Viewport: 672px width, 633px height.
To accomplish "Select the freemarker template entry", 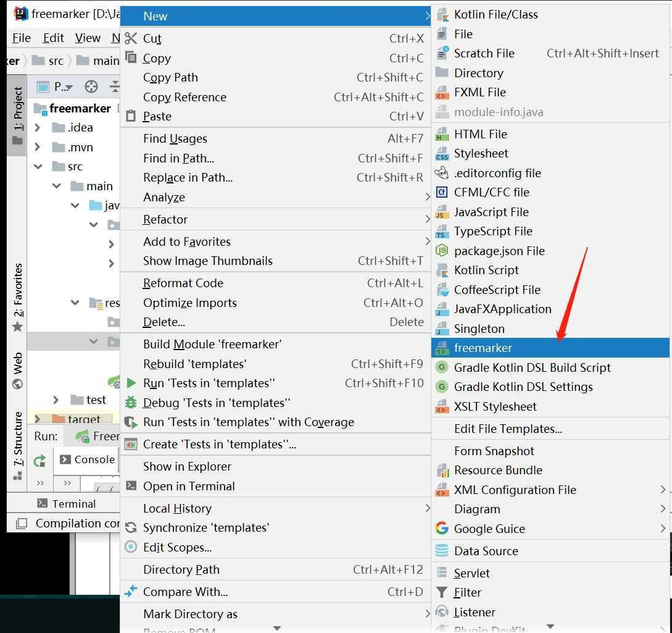I will 550,348.
